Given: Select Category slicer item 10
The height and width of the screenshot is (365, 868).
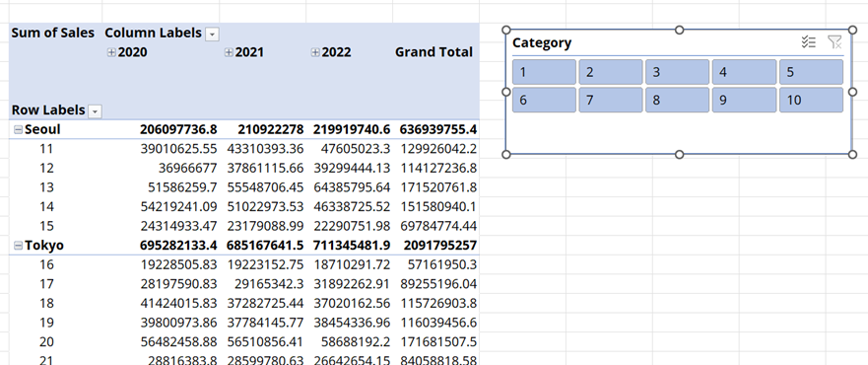Looking at the screenshot, I should pyautogui.click(x=811, y=100).
